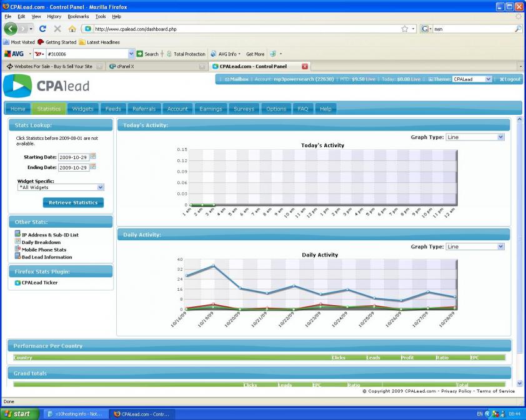The width and height of the screenshot is (526, 420).
Task: Click the search magnifier icon in Firefox
Action: coord(518,29)
